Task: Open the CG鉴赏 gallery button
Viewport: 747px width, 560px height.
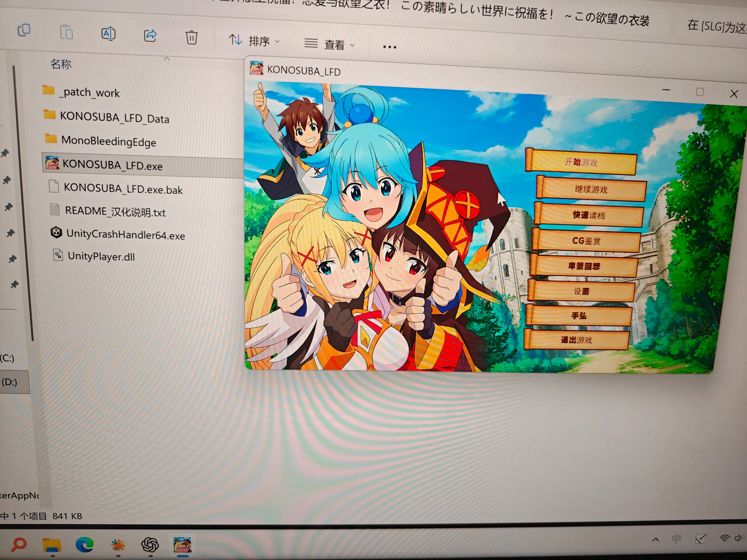Action: (x=586, y=240)
